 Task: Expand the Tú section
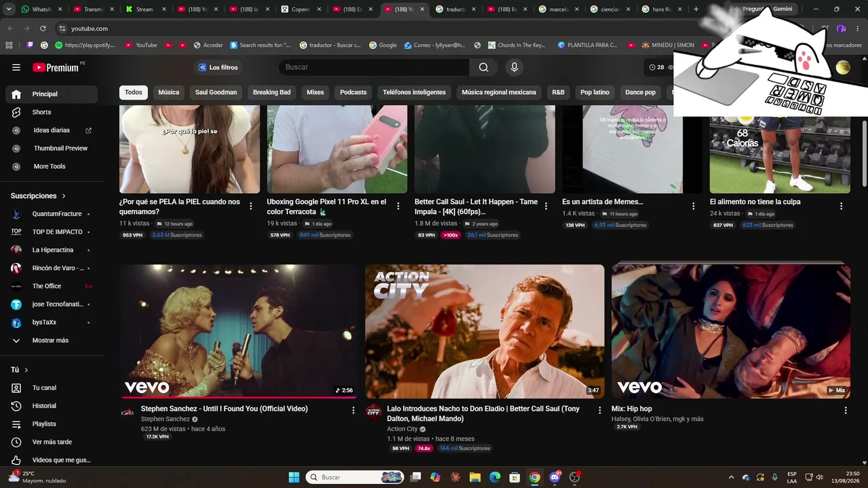[20, 370]
